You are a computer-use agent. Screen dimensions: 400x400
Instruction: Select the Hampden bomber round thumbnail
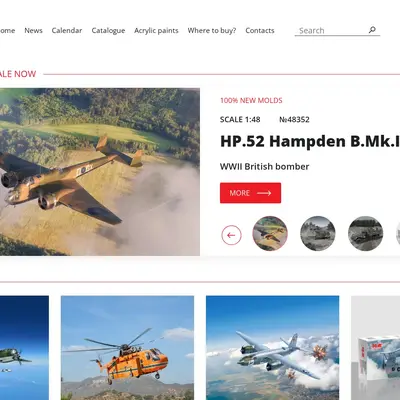tap(270, 233)
